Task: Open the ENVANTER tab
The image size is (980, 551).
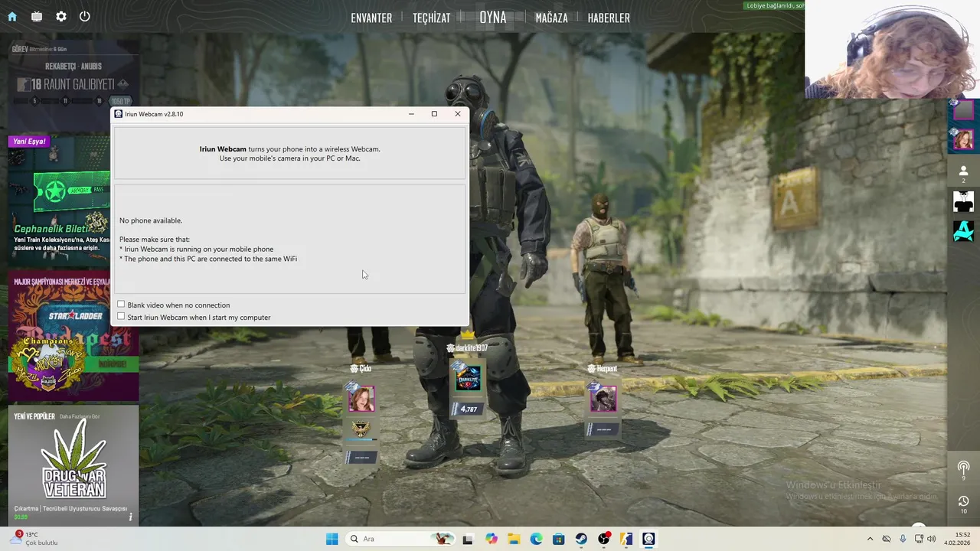Action: point(371,18)
